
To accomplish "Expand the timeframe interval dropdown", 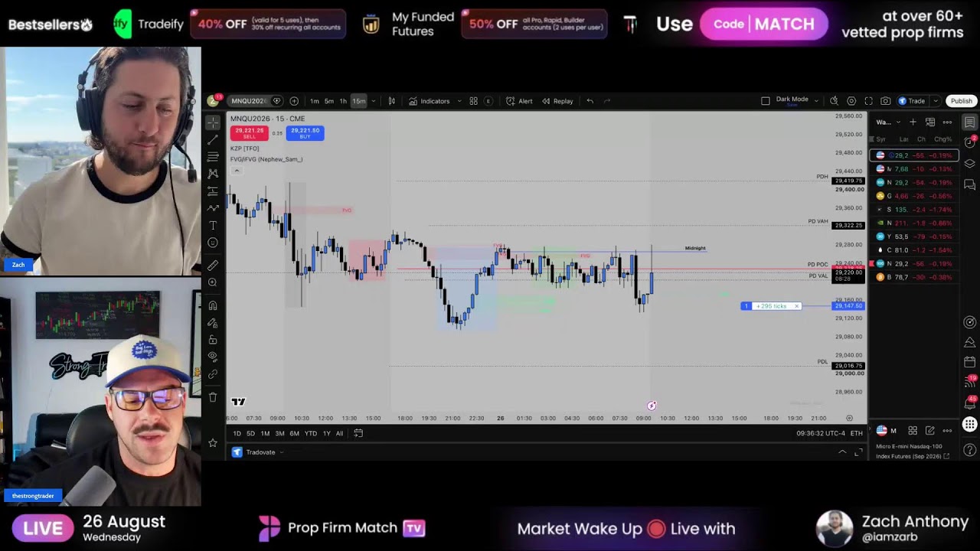I will click(373, 101).
